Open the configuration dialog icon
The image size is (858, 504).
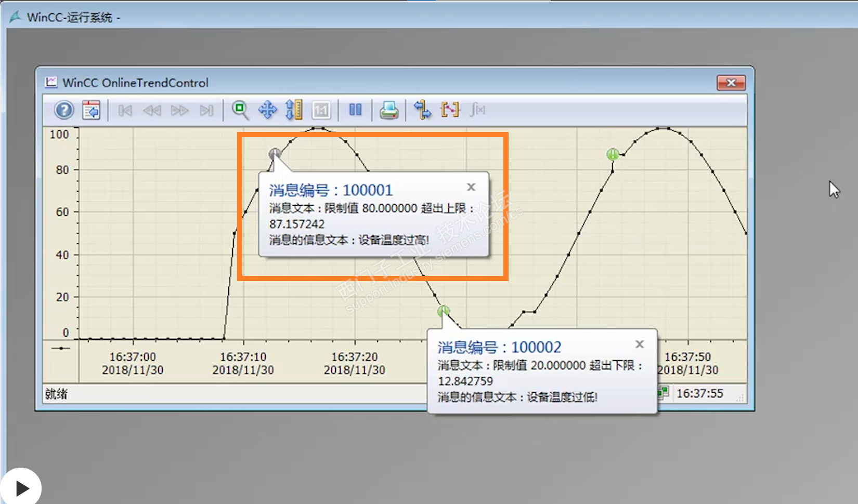[91, 110]
